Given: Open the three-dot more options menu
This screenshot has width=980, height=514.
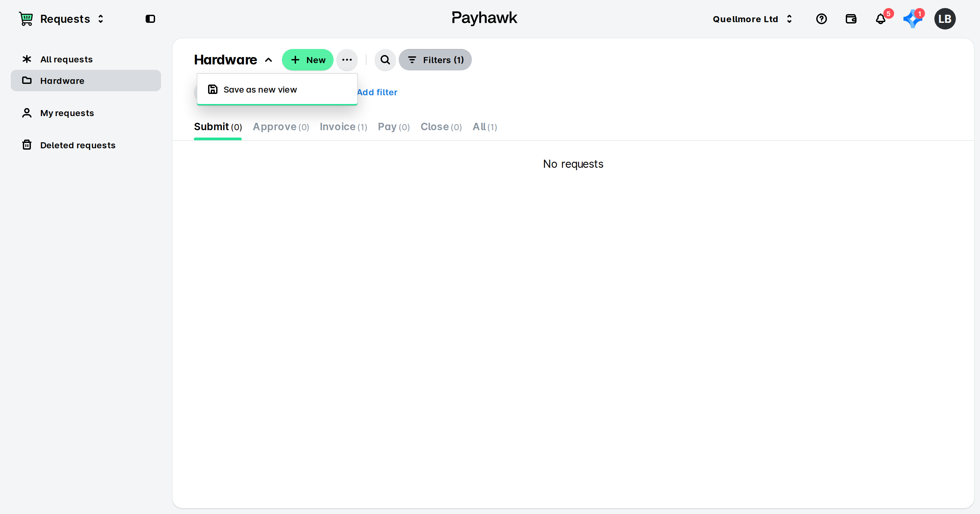Looking at the screenshot, I should click(x=347, y=60).
